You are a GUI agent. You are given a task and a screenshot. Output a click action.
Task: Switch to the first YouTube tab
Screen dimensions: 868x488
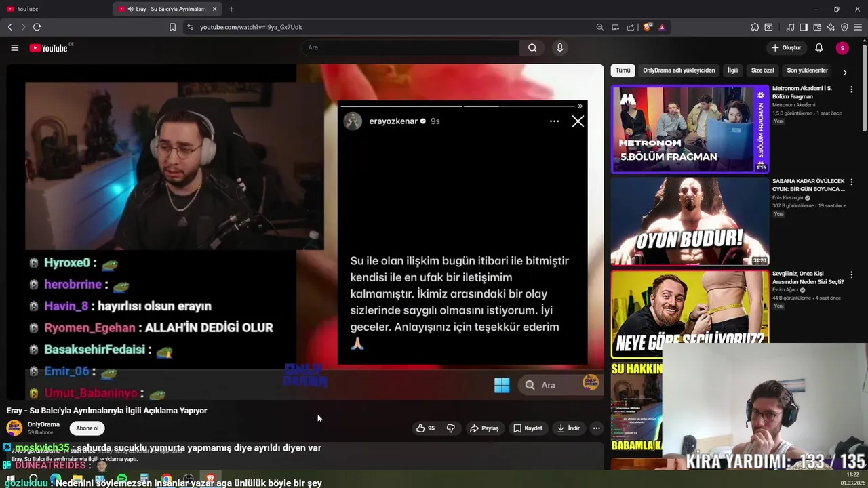pos(56,9)
